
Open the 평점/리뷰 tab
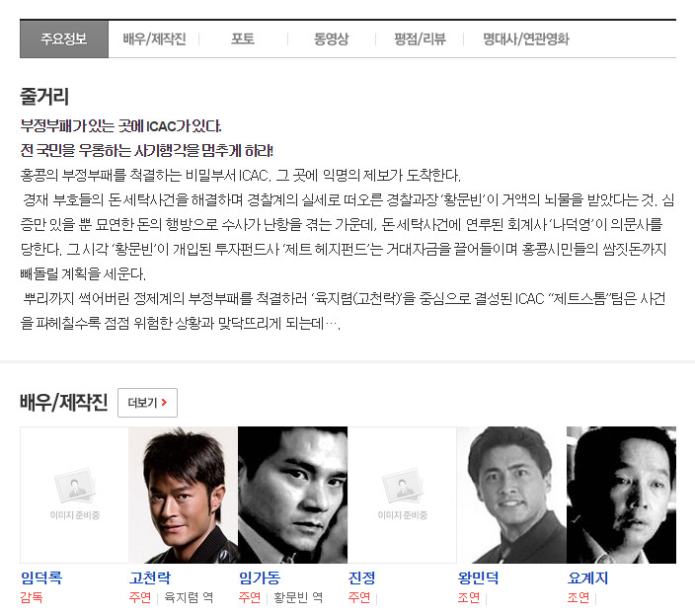pyautogui.click(x=420, y=39)
